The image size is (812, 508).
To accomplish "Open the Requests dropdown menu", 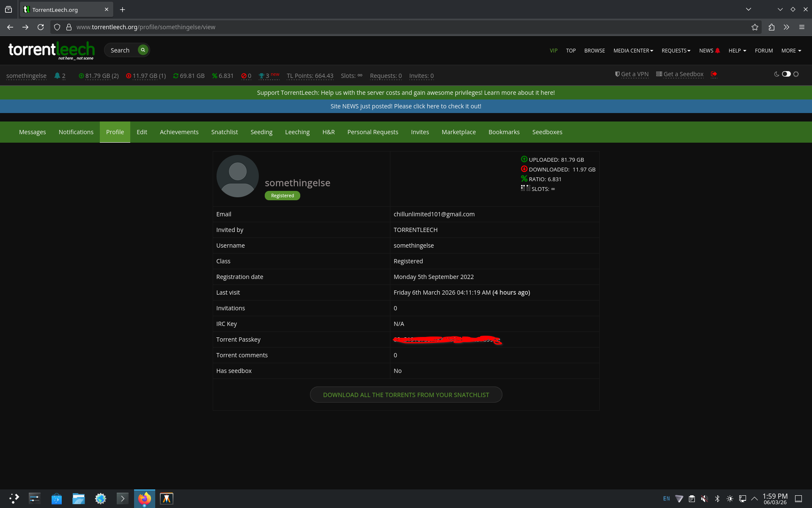I will pos(676,50).
